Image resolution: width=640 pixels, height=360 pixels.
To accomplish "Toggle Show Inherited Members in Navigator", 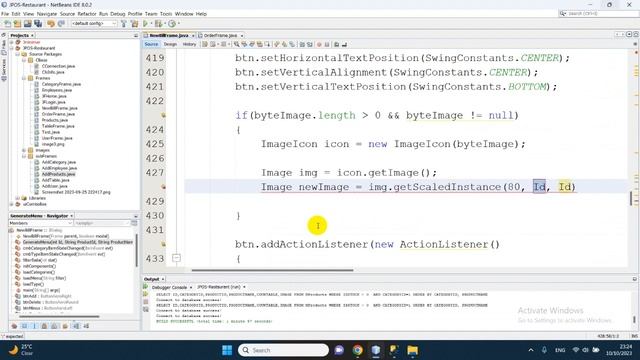I will [14, 326].
